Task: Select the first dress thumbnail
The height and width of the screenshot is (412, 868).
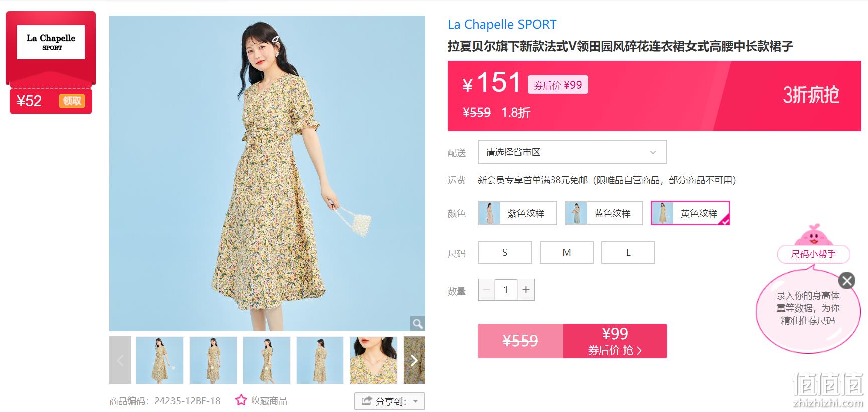Action: (x=160, y=360)
